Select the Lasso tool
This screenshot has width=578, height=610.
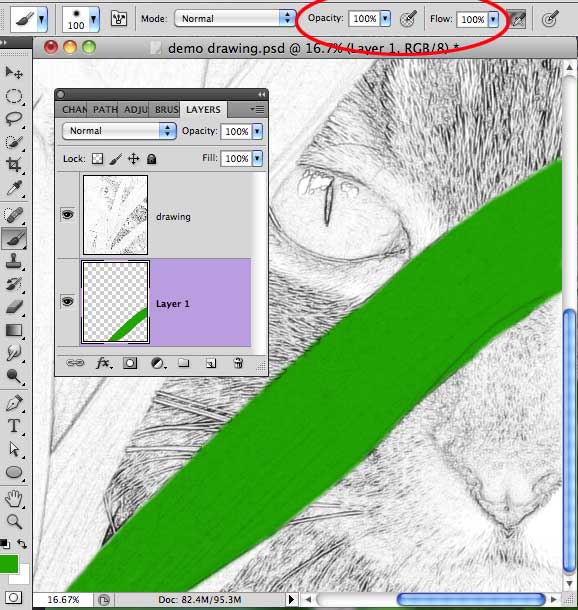[x=14, y=119]
